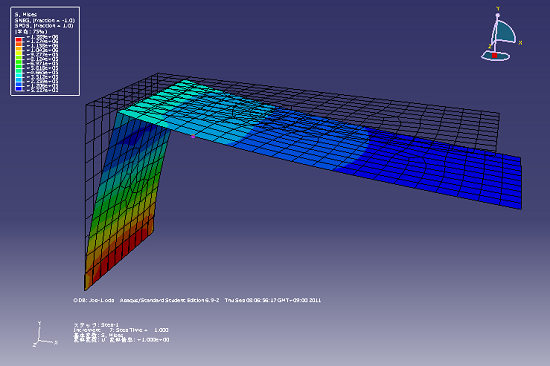550x366 pixels.
Task: Select the SNEG fraction line in the legend
Action: pyautogui.click(x=45, y=20)
